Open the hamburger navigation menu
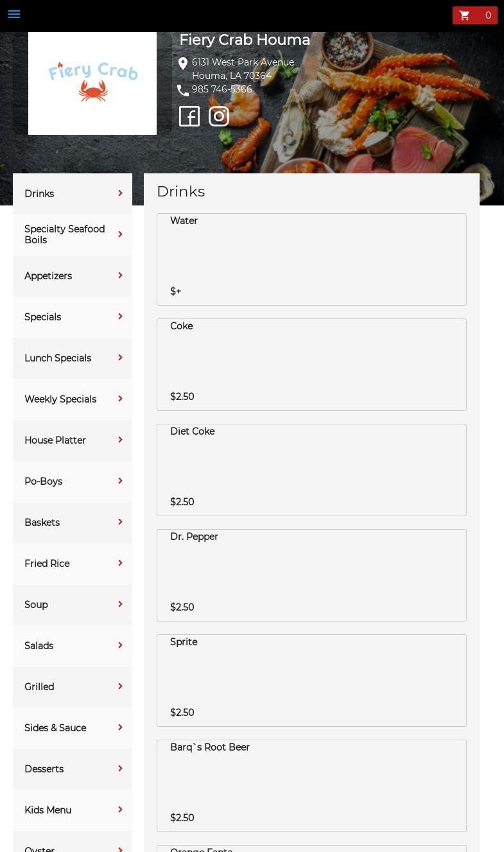Screen dimensions: 504x852 coord(14,15)
